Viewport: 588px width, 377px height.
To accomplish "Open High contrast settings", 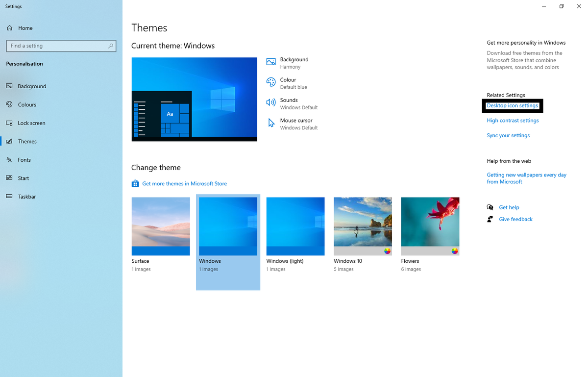I will (x=513, y=120).
